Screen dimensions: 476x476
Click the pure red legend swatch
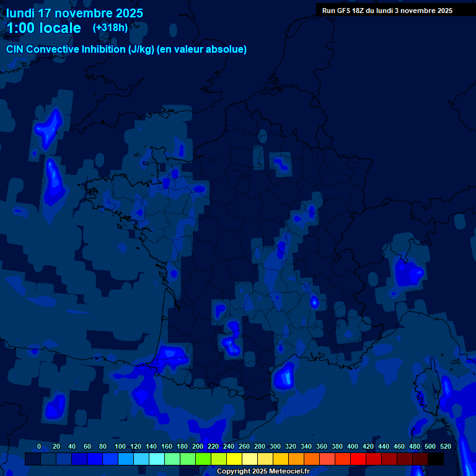(x=358, y=459)
